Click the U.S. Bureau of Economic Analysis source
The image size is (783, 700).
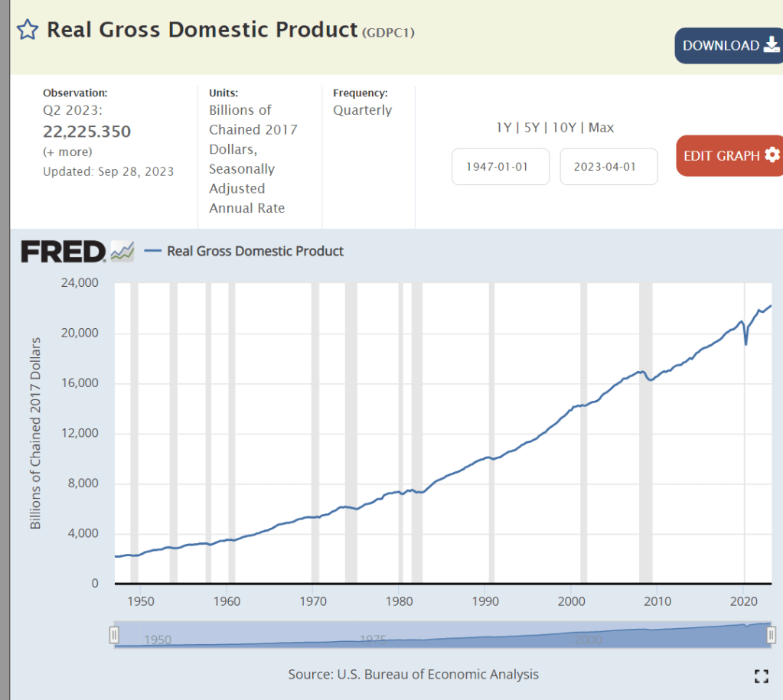tap(437, 674)
